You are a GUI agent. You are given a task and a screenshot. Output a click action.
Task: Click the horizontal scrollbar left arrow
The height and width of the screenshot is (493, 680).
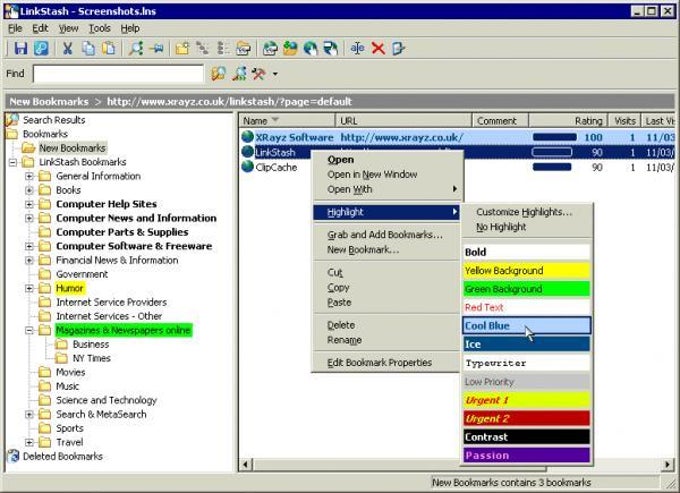point(246,465)
